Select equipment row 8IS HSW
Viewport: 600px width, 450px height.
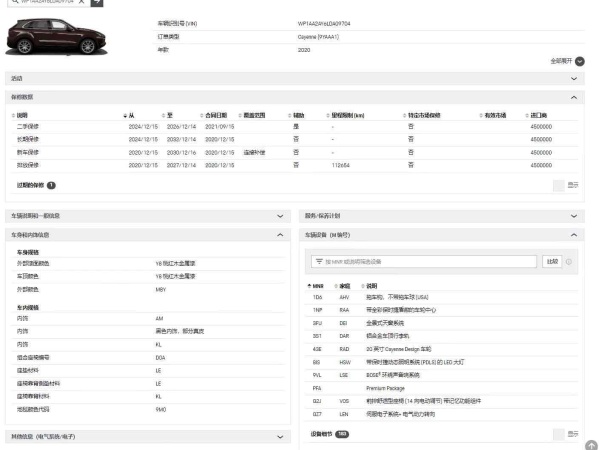[x=442, y=362]
